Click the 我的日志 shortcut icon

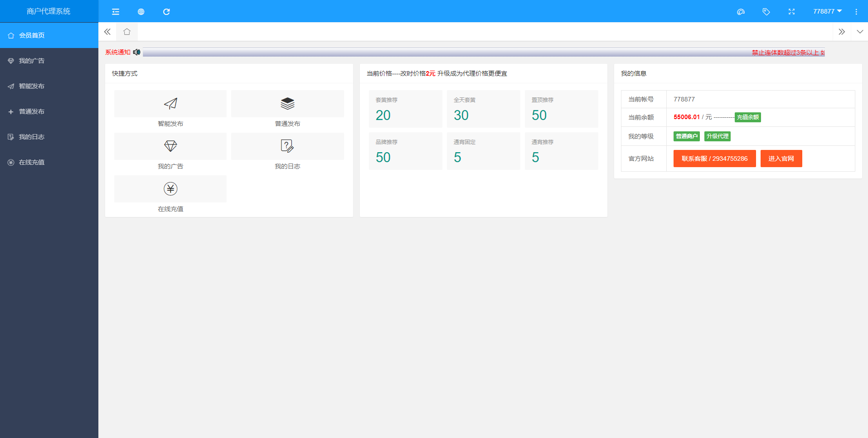(x=287, y=146)
